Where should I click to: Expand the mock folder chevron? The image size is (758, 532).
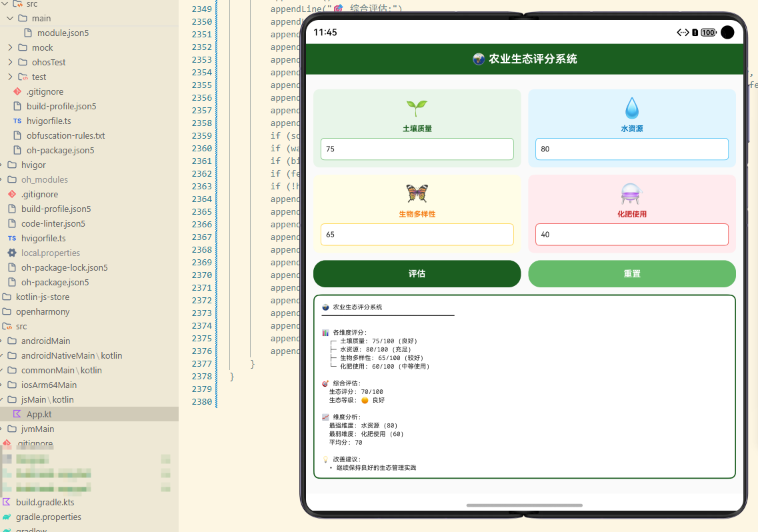pos(10,47)
